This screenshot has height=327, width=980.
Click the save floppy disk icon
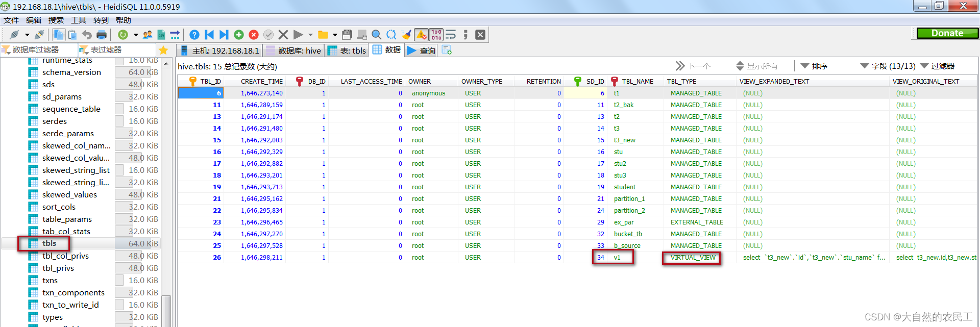click(347, 35)
